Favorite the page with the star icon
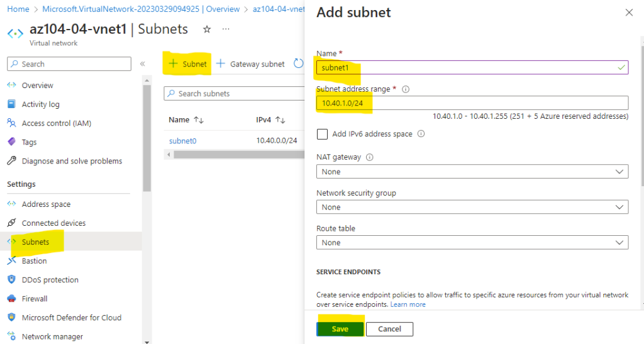Screen dimensions: 644x344 (x=207, y=29)
